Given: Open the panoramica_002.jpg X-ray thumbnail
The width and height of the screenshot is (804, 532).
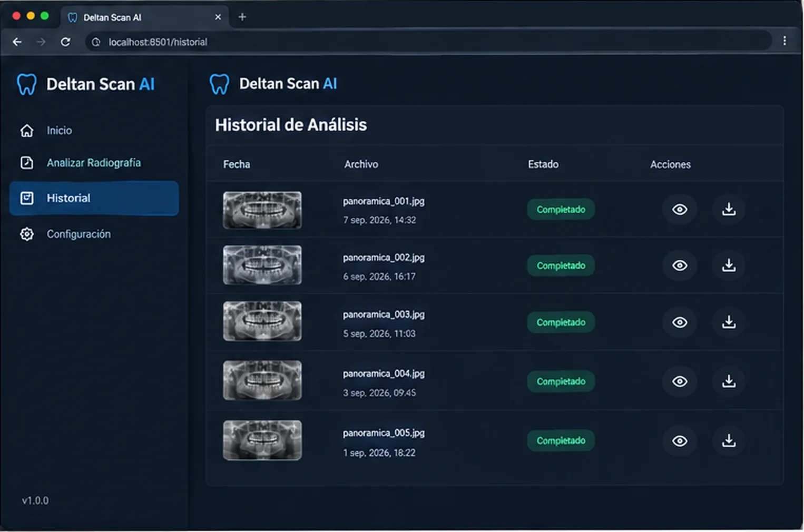Looking at the screenshot, I should (x=262, y=265).
